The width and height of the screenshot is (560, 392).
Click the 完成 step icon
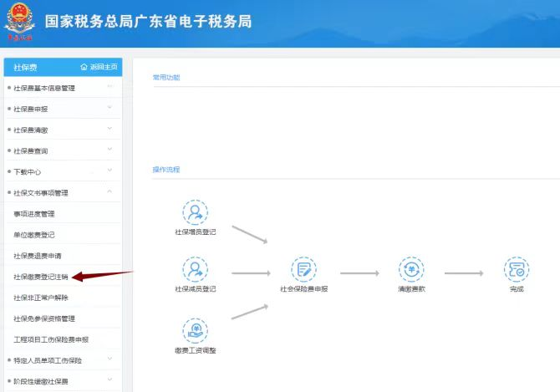pyautogui.click(x=517, y=269)
